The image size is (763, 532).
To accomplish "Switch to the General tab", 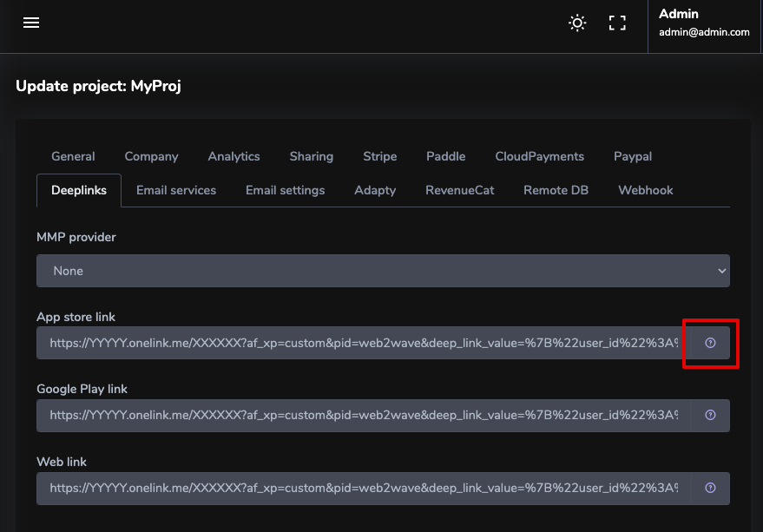I will click(x=73, y=156).
